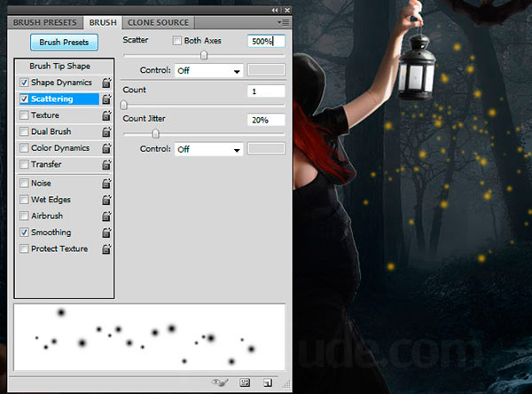The image size is (532, 394).
Task: Select the Dual Brush label
Action: 51,131
